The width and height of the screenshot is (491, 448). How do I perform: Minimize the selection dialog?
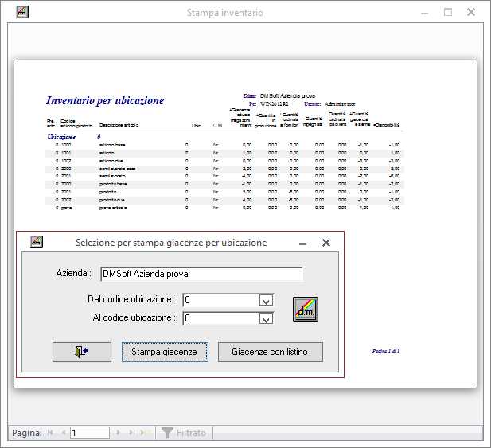(303, 243)
